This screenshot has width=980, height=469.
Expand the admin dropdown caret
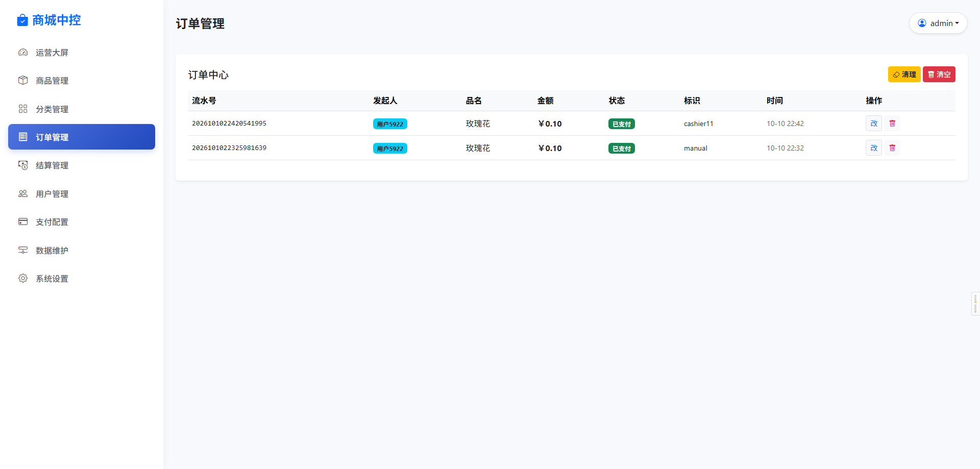(x=957, y=23)
